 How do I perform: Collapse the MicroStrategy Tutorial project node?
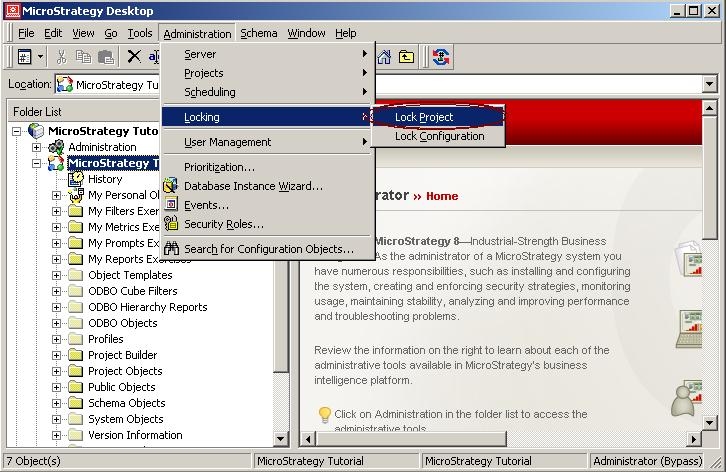click(x=36, y=164)
